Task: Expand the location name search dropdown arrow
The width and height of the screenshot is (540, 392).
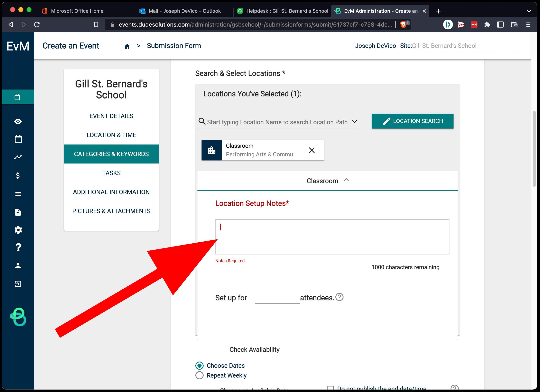Action: pos(354,122)
